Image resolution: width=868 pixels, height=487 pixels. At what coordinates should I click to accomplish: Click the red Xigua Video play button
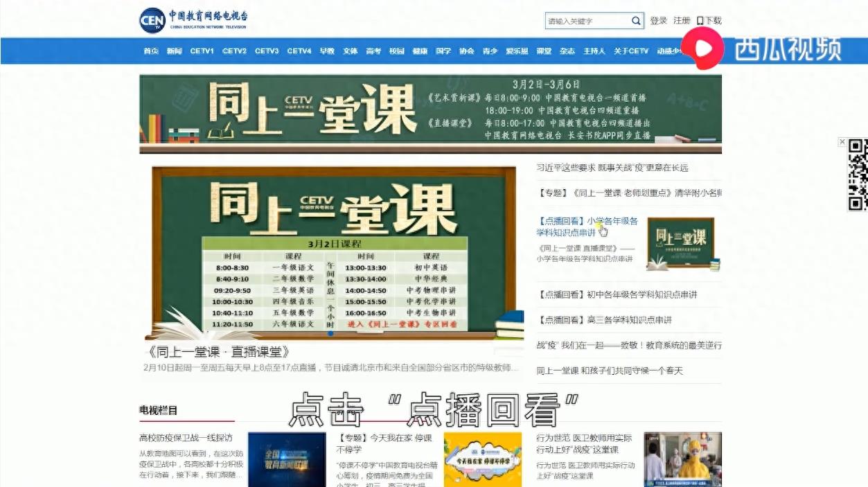(x=705, y=48)
